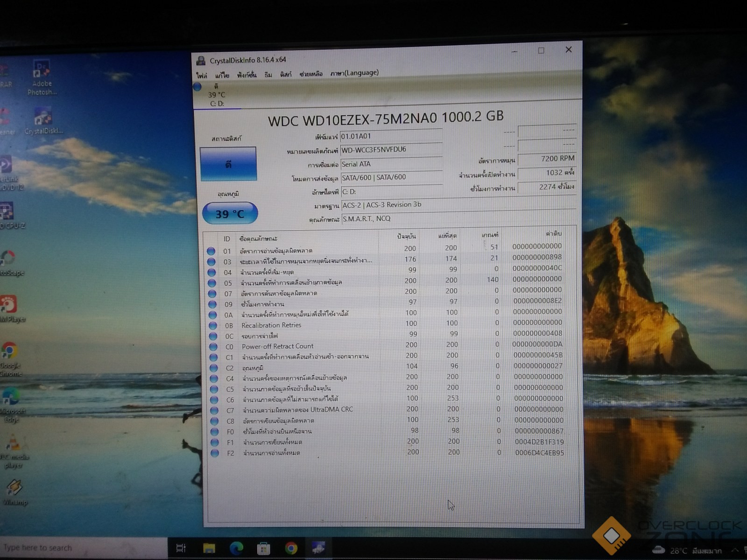Open CrystalDiskInfo desktop shortcut
Image resolution: width=747 pixels, height=560 pixels.
point(43,121)
